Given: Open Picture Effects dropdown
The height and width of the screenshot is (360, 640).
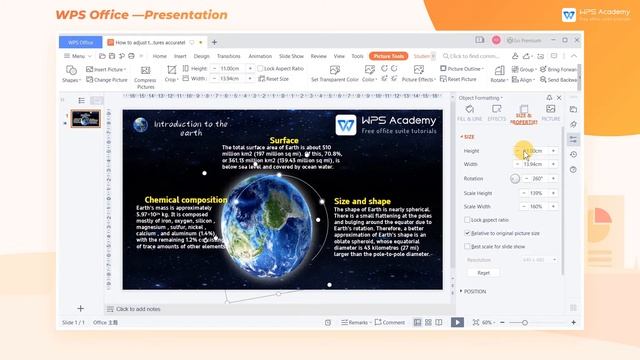Looking at the screenshot, I should [419, 73].
